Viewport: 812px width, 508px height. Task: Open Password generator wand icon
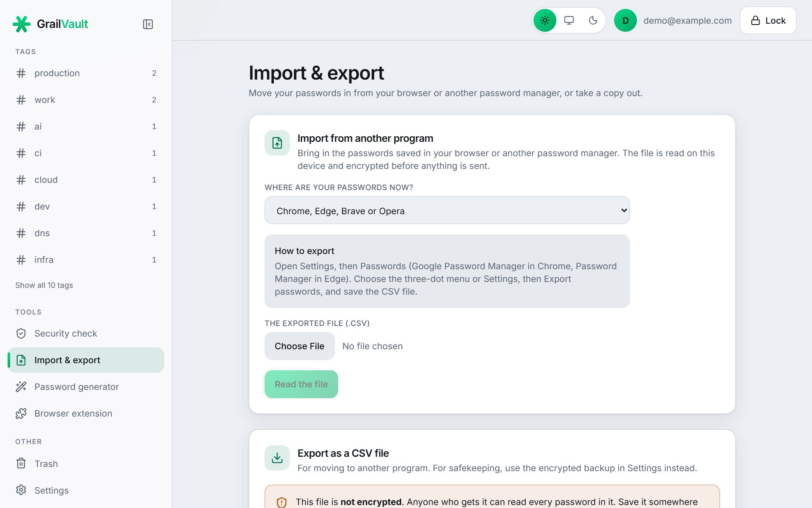[x=21, y=387]
